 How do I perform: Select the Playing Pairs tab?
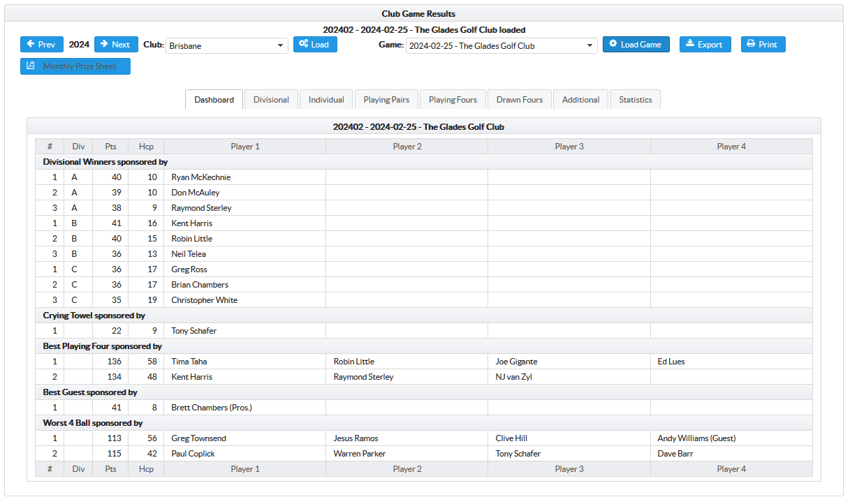click(x=386, y=100)
